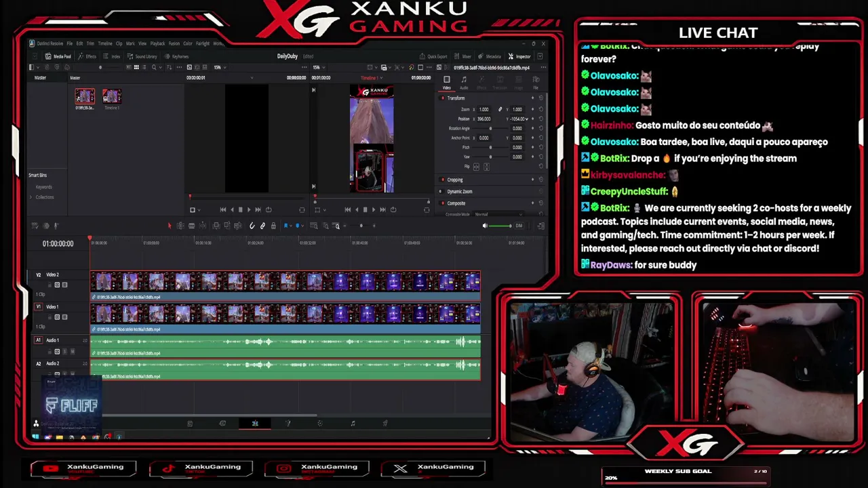
Task: Expand the Collections smart bin
Action: point(31,197)
